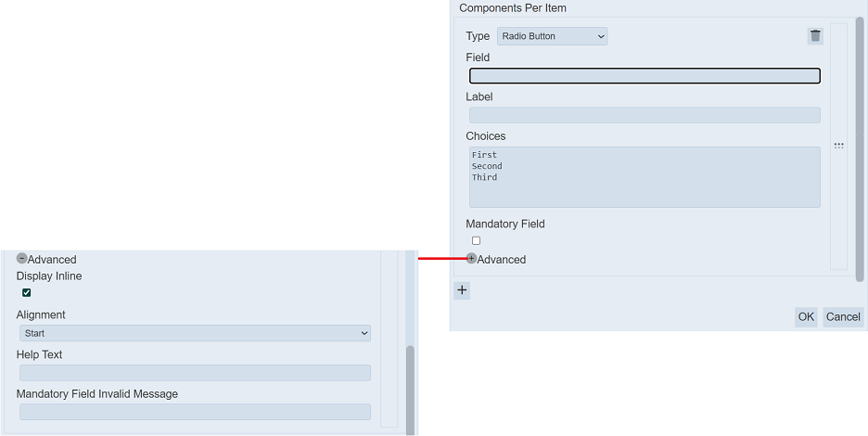This screenshot has height=436, width=868.
Task: Focus the Field text input
Action: (645, 76)
